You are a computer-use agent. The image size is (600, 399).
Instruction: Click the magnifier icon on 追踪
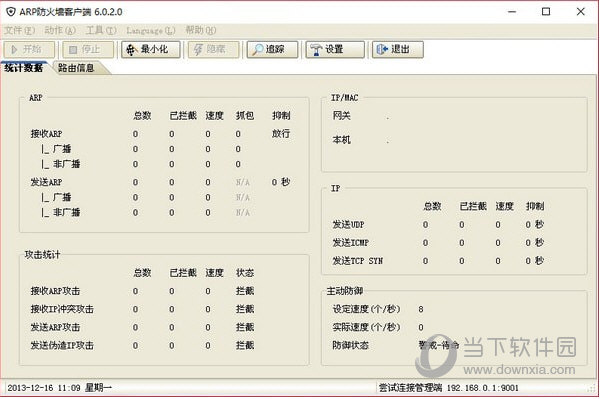point(258,50)
